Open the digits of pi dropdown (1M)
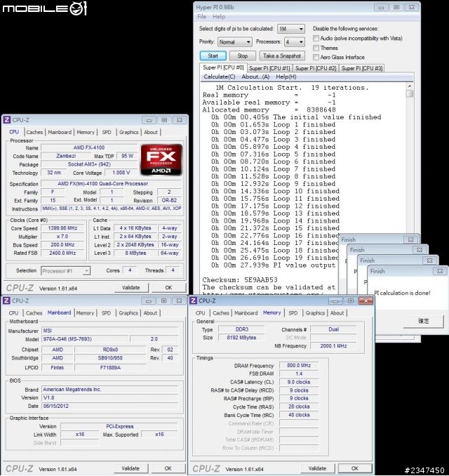Image resolution: width=449 pixels, height=476 pixels. coord(291,29)
